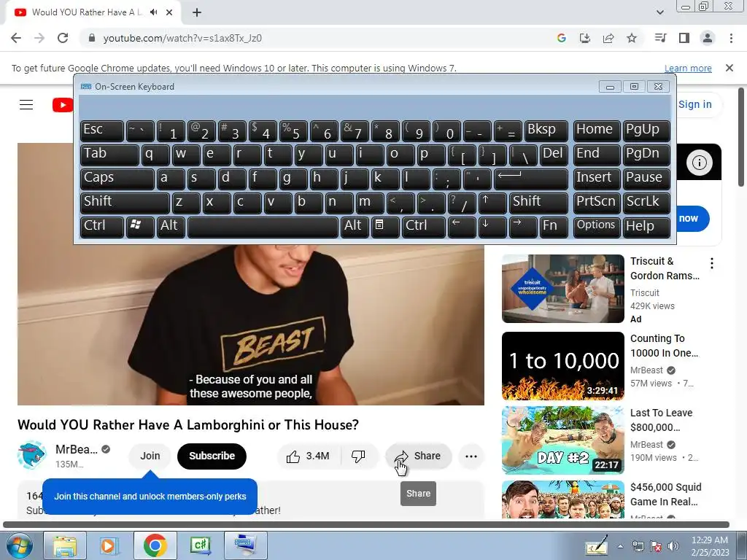Image resolution: width=747 pixels, height=560 pixels.
Task: Open the media controls icon in Chrome toolbar
Action: click(661, 38)
